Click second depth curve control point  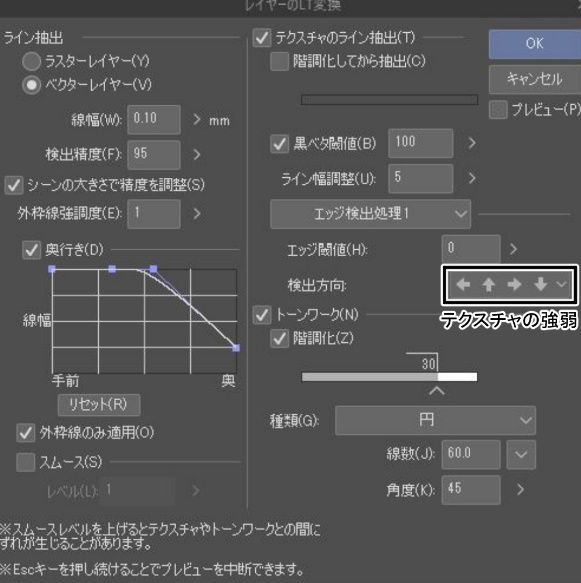pyautogui.click(x=112, y=269)
